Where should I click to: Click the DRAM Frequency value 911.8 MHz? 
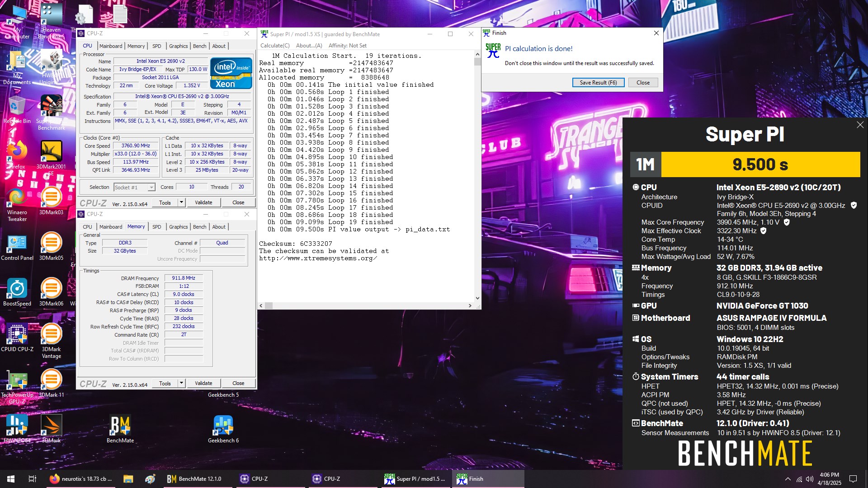tap(184, 278)
